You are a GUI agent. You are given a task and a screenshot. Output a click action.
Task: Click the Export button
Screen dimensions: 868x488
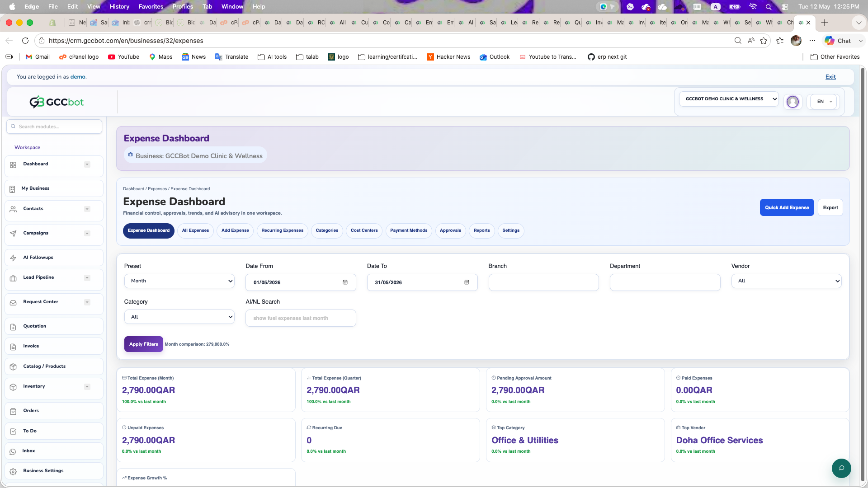[x=830, y=207]
